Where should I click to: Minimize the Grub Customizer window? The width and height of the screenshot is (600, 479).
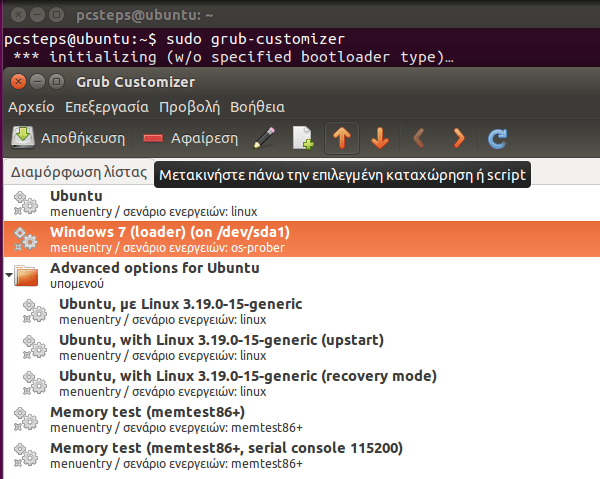38,82
